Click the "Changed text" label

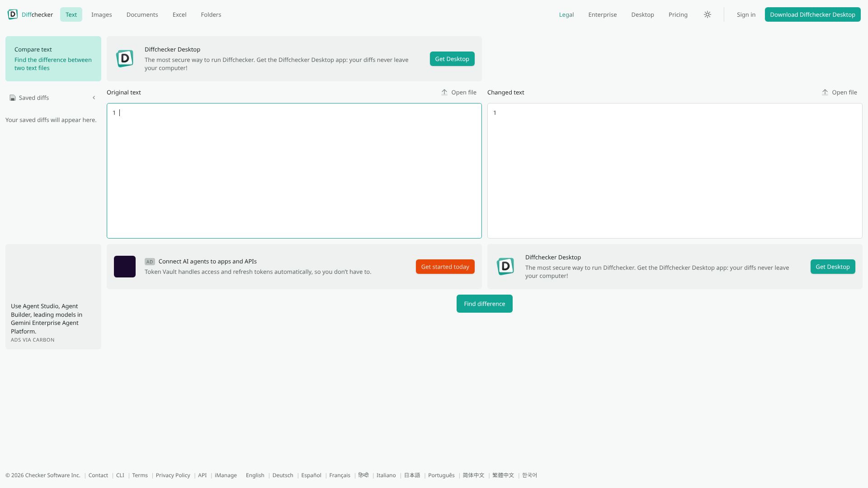(506, 92)
